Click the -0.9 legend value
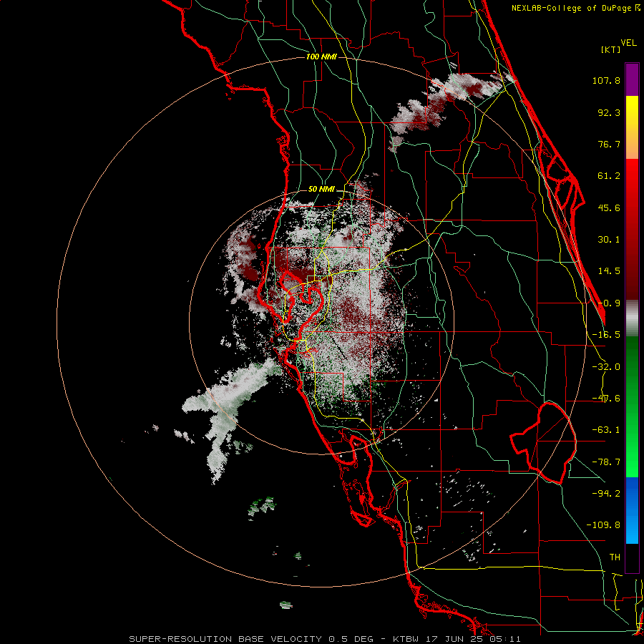 (609, 303)
